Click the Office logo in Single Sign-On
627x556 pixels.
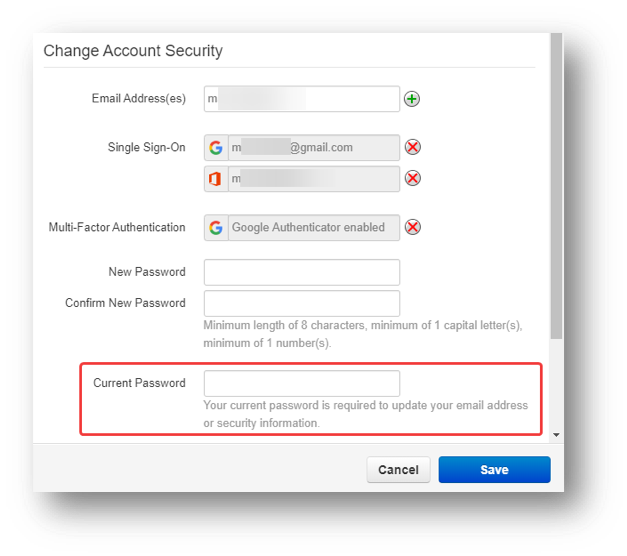[x=215, y=179]
